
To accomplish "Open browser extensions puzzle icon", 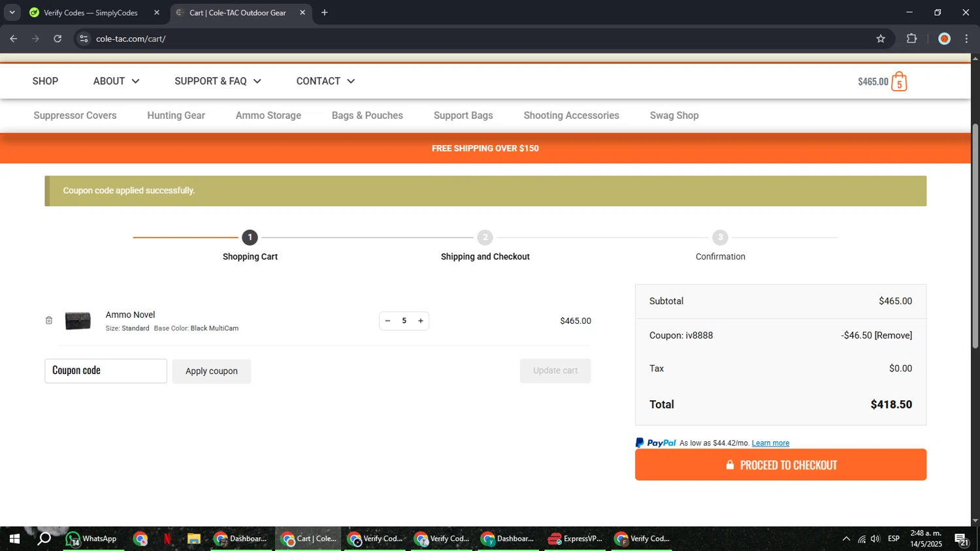I will [912, 39].
